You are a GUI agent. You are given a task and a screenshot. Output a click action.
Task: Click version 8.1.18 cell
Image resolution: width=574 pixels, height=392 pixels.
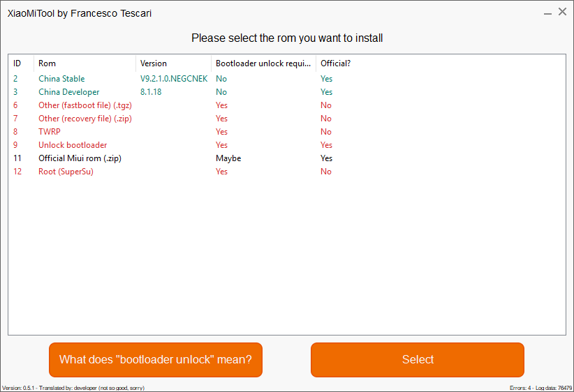pos(151,92)
